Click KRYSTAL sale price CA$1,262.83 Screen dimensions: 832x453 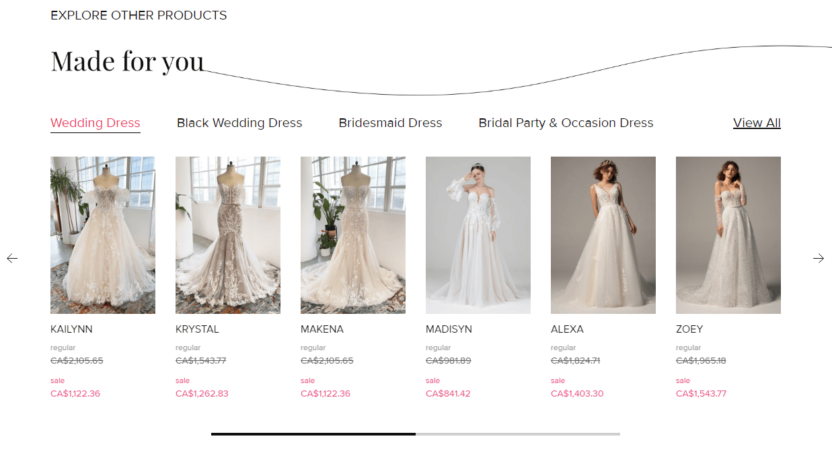(x=202, y=394)
